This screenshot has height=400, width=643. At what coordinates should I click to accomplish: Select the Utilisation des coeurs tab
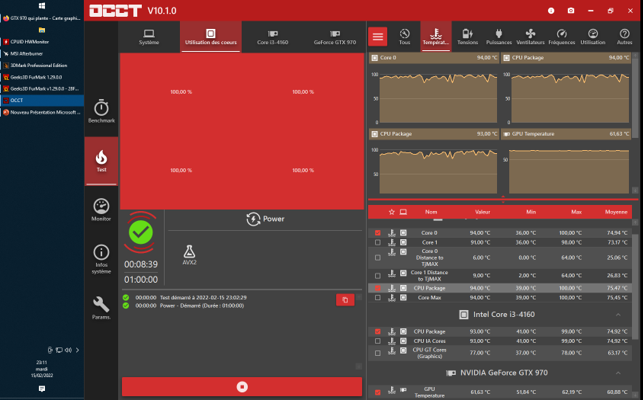[211, 37]
